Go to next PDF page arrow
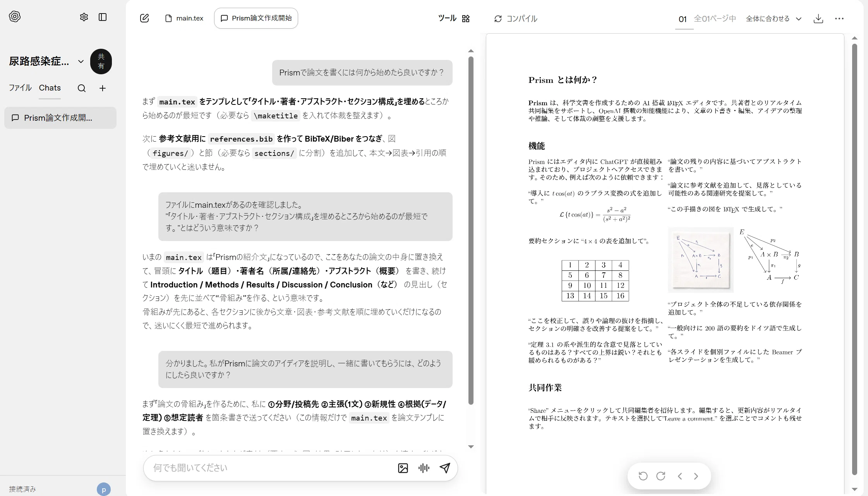Viewport: 868px width, 496px height. (696, 476)
